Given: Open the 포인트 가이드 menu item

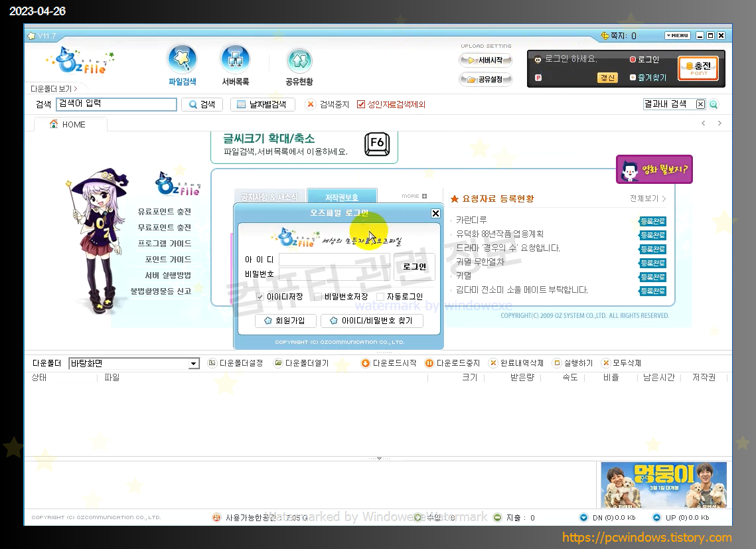Looking at the screenshot, I should 168,259.
